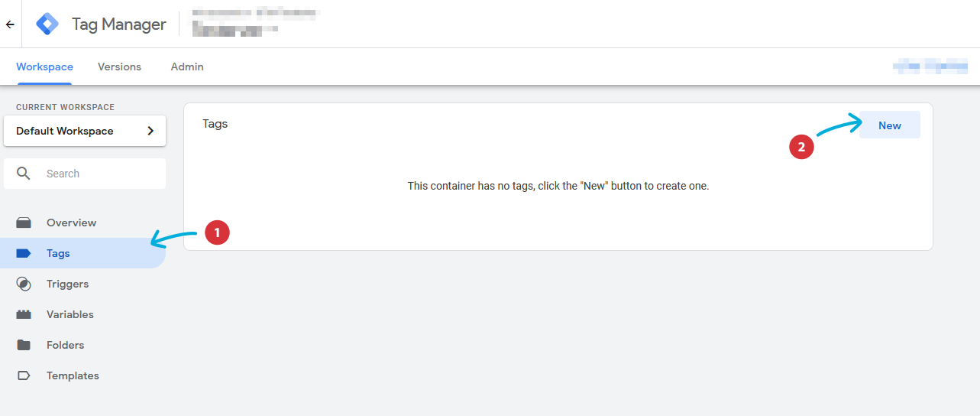This screenshot has height=416, width=980.
Task: Go to Overview in sidebar
Action: (82, 223)
